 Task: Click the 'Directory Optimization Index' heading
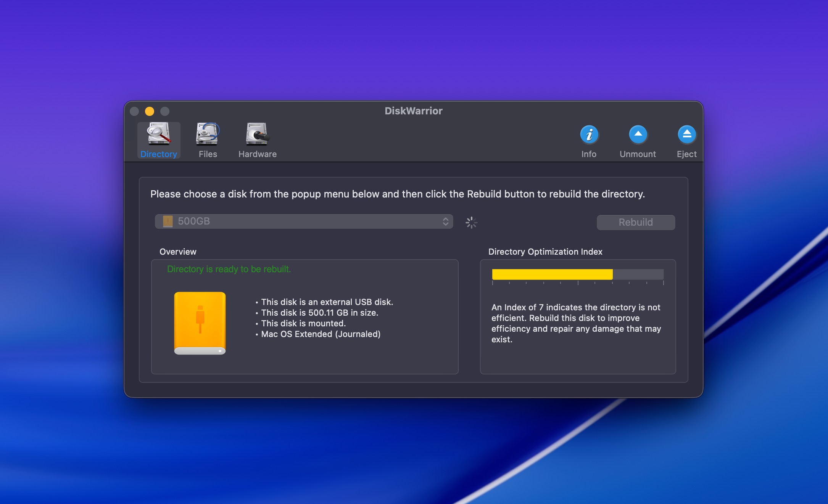click(x=545, y=252)
